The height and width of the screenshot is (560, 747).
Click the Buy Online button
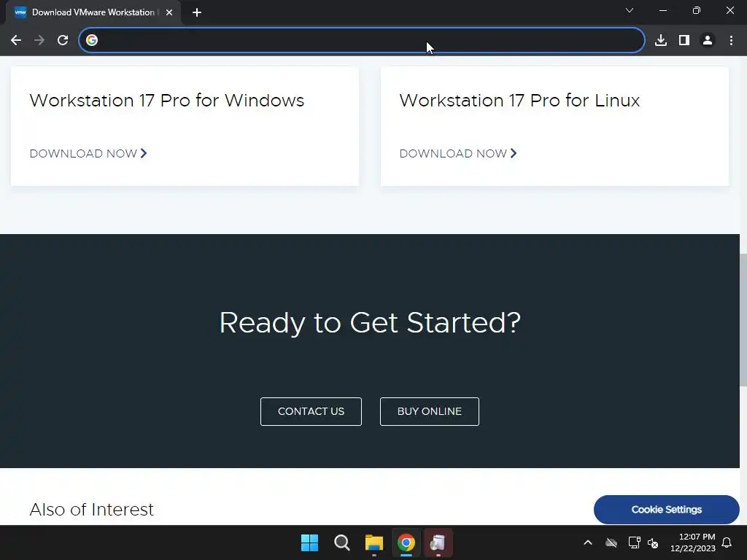point(429,411)
